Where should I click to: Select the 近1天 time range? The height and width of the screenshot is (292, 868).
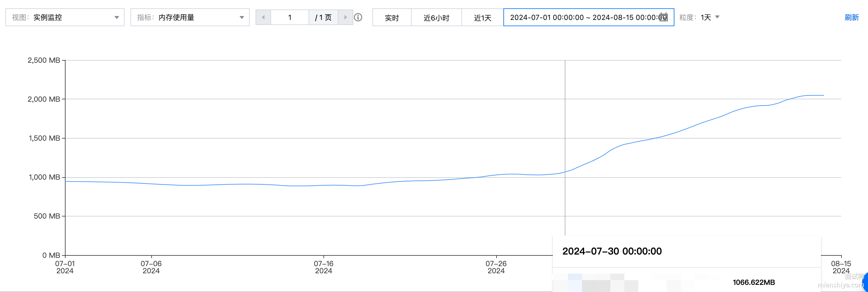tap(483, 18)
